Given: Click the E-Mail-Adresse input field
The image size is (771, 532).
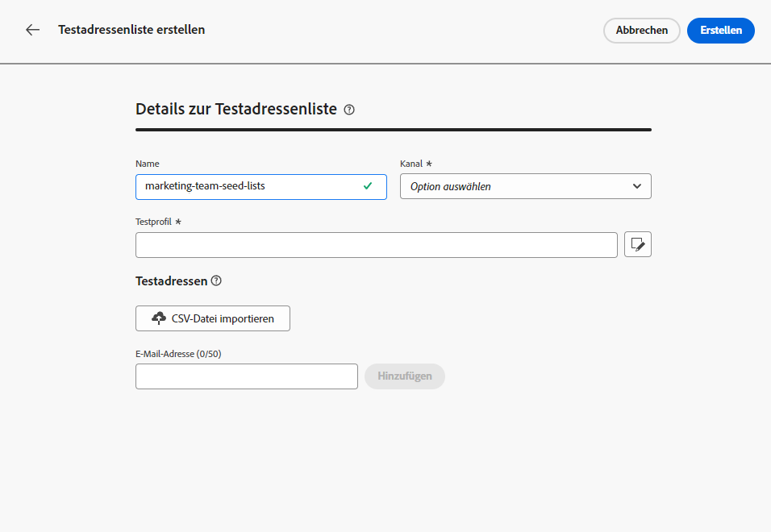Looking at the screenshot, I should [246, 376].
